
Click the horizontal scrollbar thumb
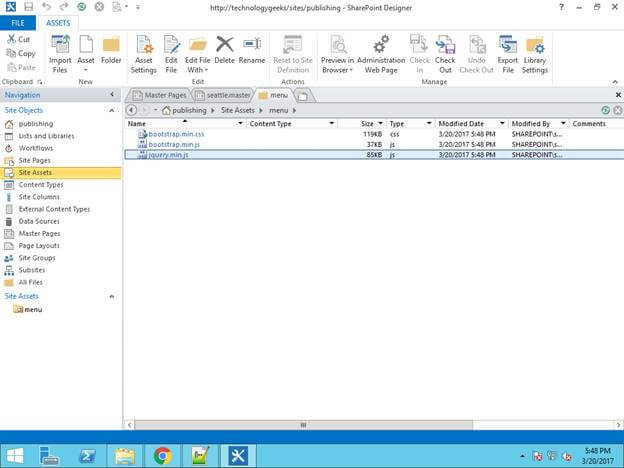304,425
